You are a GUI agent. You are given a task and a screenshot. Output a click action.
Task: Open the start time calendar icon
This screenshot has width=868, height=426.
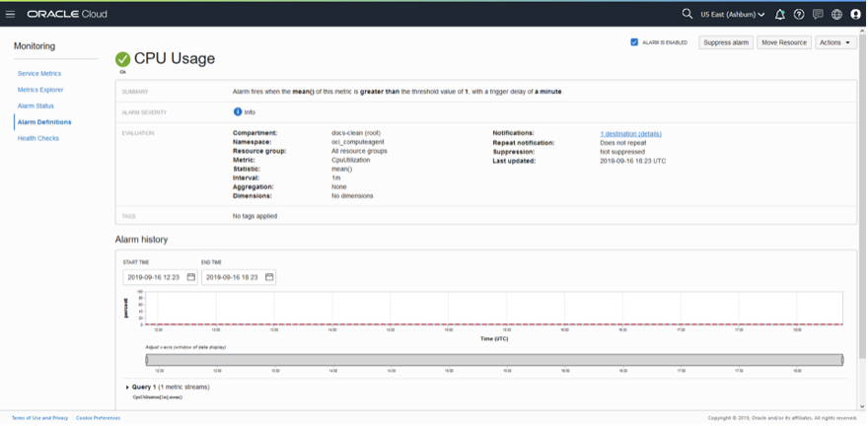point(191,277)
